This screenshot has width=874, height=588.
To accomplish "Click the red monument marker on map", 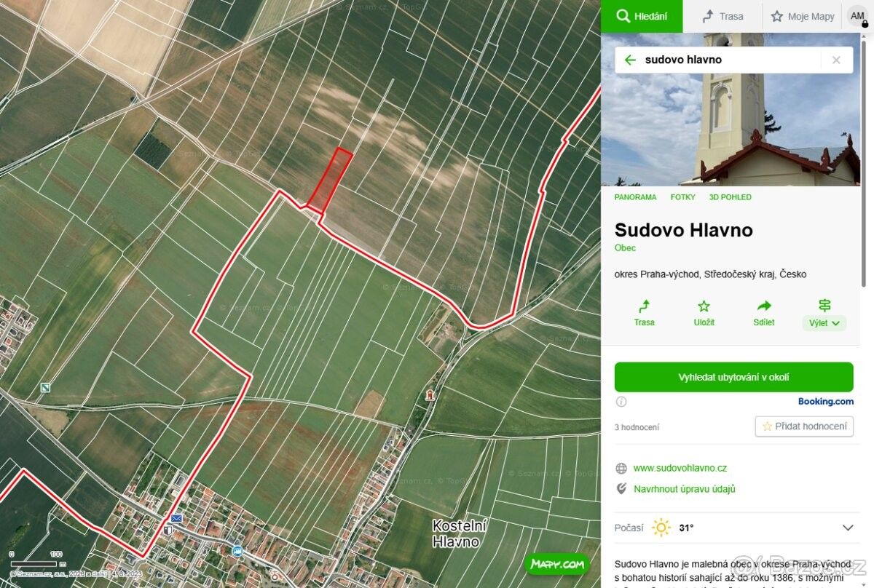I will pyautogui.click(x=430, y=395).
